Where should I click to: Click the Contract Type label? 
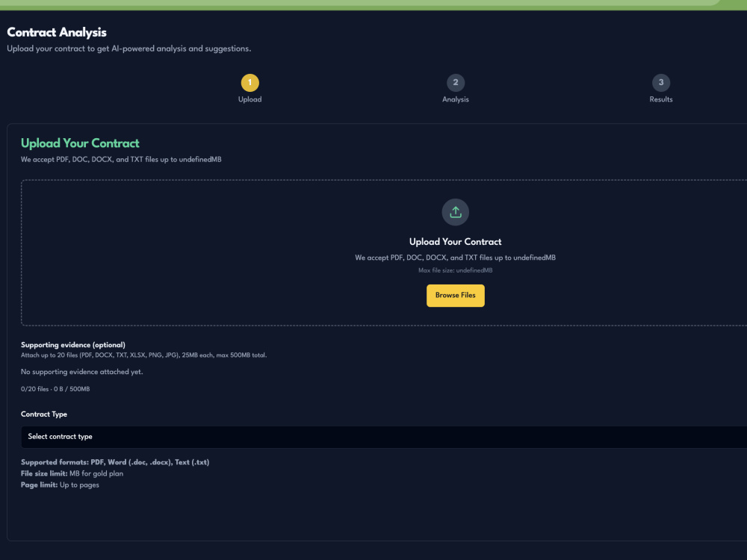coord(44,414)
